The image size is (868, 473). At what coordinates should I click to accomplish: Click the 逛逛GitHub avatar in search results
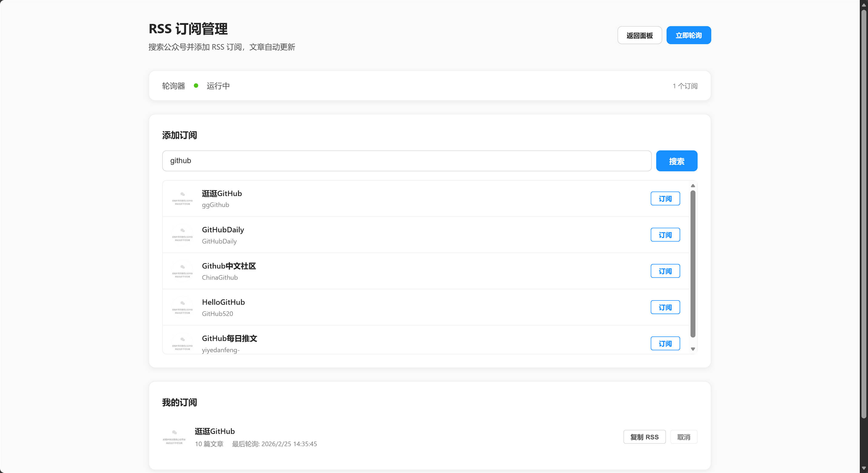click(182, 198)
